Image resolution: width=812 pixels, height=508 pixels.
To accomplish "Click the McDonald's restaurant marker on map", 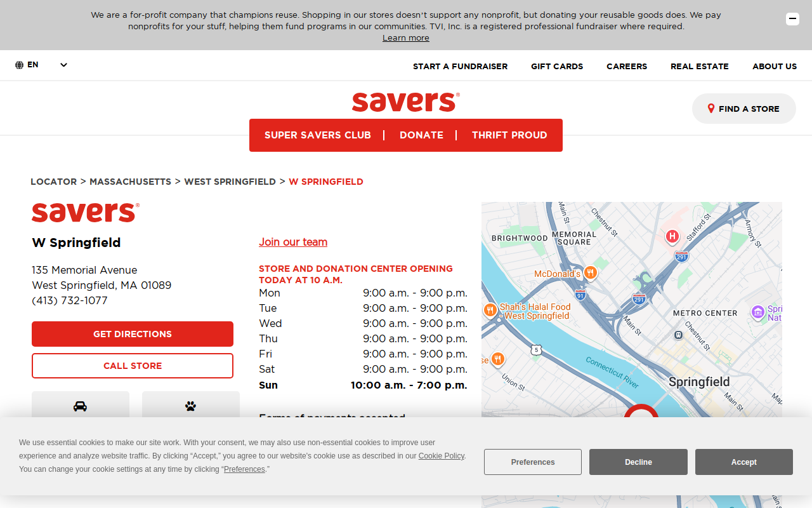I will (591, 273).
